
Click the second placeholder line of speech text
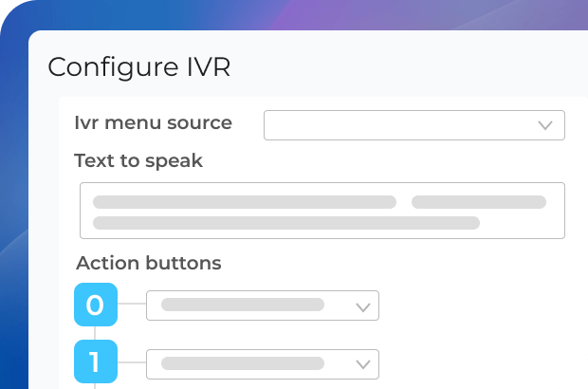tap(285, 223)
